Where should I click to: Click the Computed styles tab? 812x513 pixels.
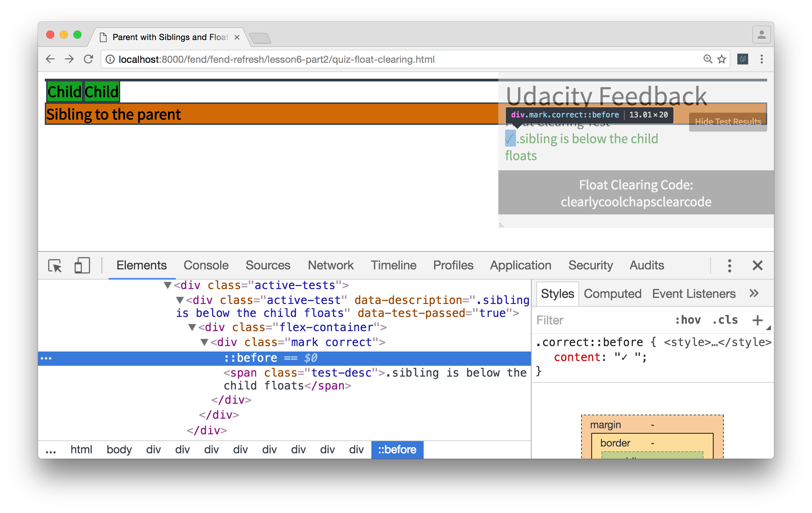click(611, 293)
